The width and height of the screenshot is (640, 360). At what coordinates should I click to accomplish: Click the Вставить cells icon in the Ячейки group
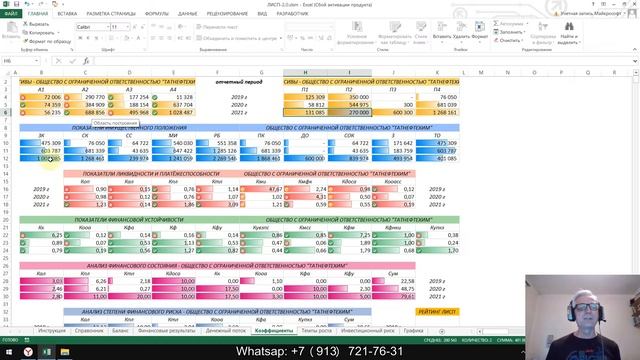tap(442, 27)
